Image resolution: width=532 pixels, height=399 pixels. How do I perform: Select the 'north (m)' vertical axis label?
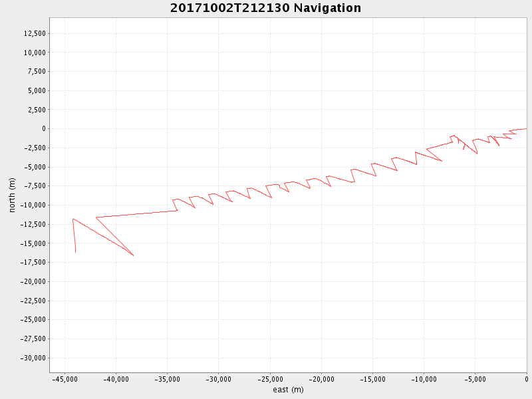click(13, 195)
